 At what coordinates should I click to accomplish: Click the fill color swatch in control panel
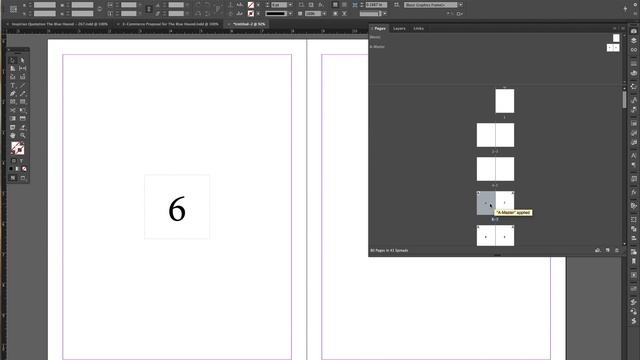(251, 5)
